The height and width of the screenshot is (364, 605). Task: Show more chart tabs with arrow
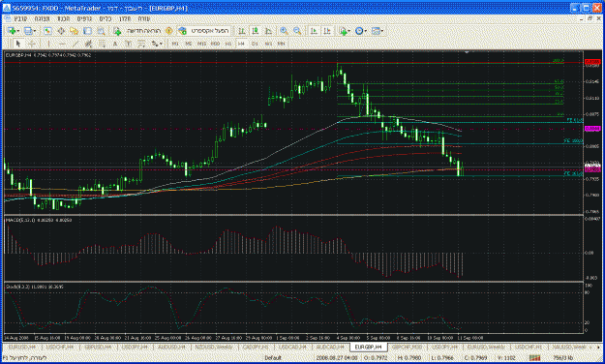coord(598,347)
